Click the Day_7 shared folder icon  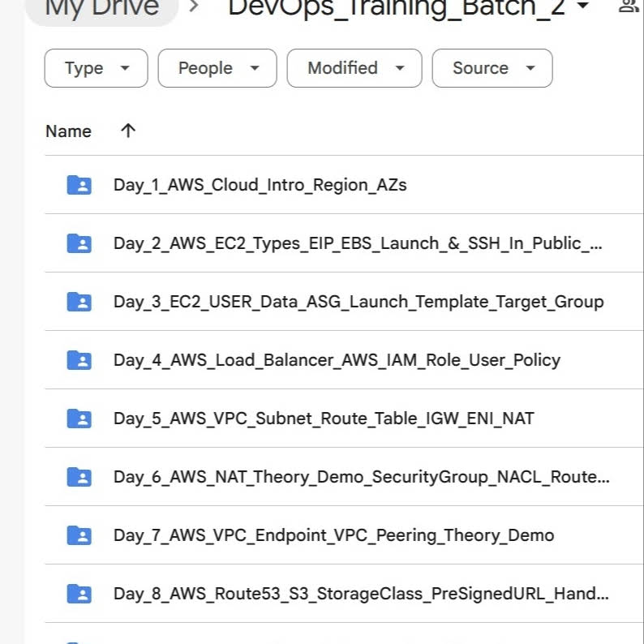79,535
